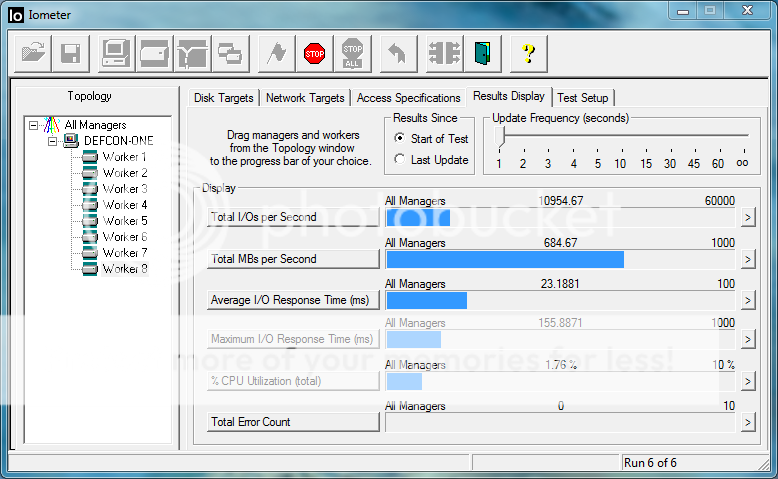Click the Exit door icon
778x479 pixels.
tap(483, 53)
